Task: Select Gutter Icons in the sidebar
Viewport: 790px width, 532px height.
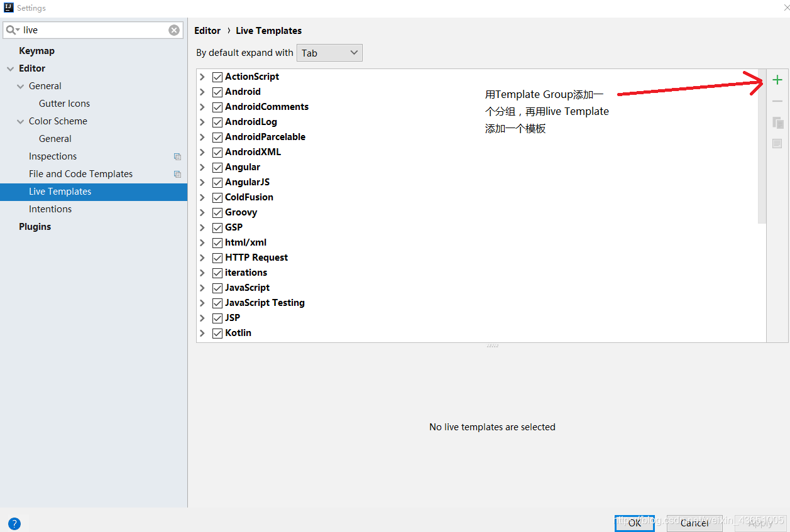Action: [x=64, y=104]
